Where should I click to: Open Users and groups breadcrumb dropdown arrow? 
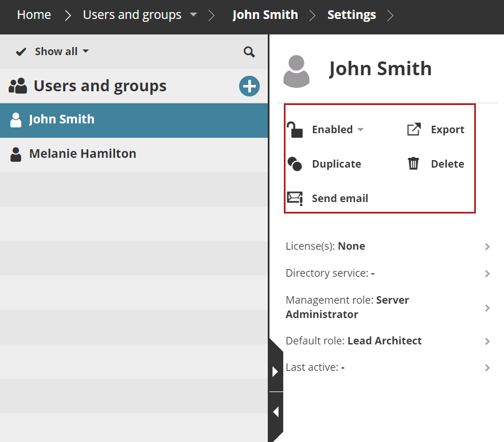coord(193,15)
